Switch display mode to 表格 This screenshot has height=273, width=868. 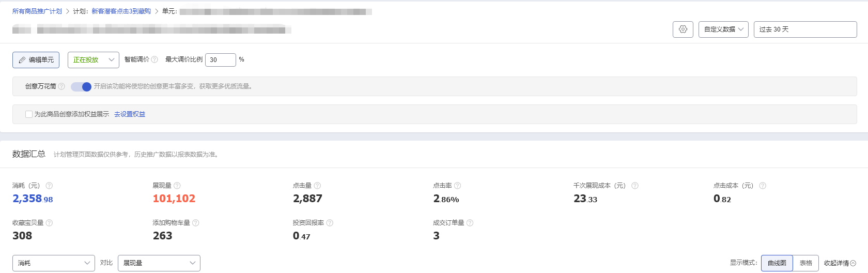[805, 263]
